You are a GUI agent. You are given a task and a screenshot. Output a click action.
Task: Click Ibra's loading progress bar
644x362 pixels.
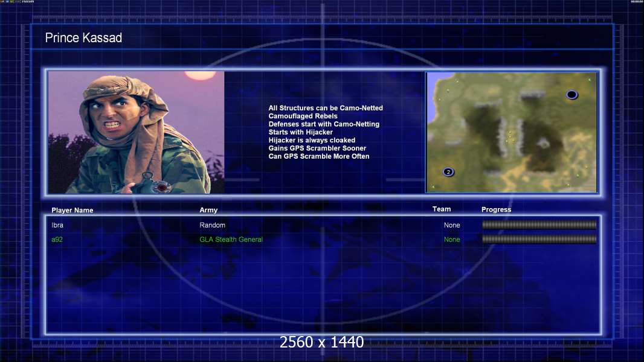539,224
